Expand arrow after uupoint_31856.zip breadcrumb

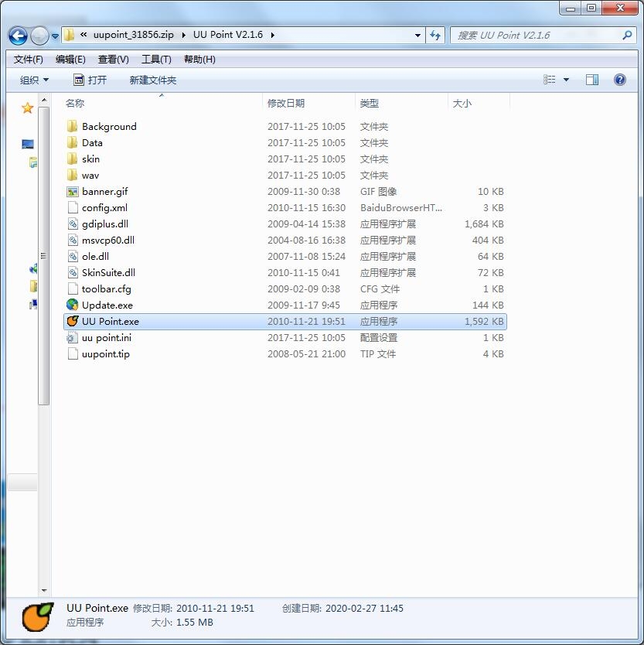point(183,35)
